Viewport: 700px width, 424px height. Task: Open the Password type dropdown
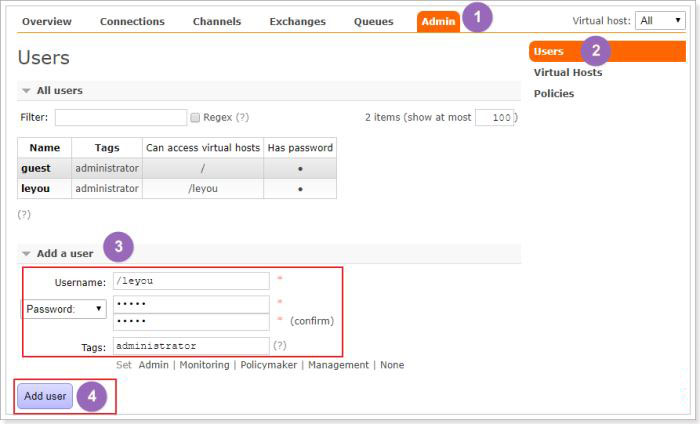(64, 309)
